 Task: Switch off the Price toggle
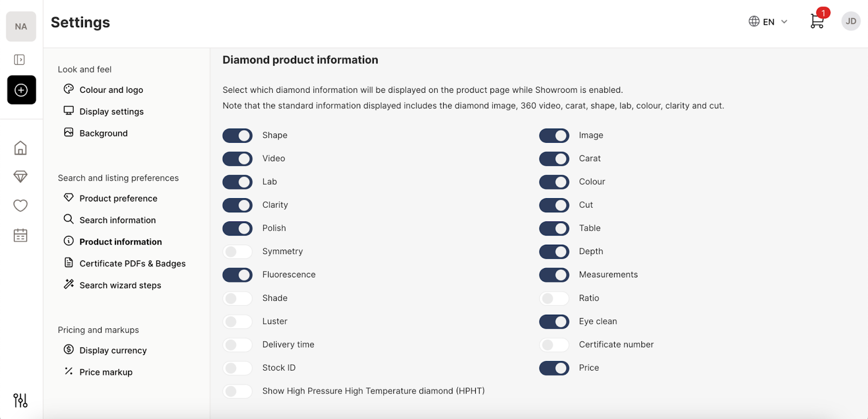pos(554,368)
